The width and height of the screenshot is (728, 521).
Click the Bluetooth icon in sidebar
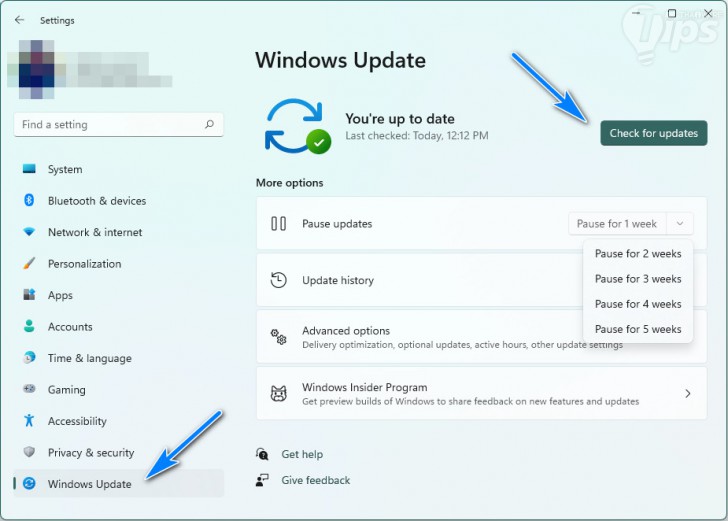click(x=29, y=200)
